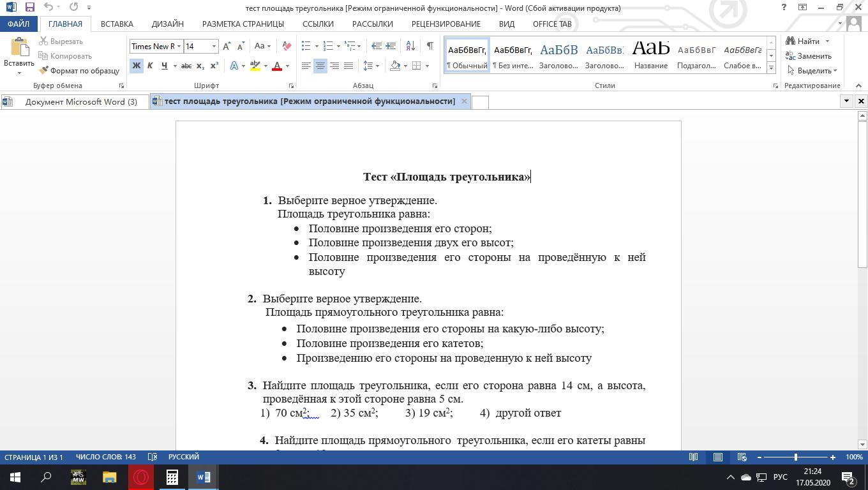Click the clear formatting eraser icon
This screenshot has height=490, width=868.
[x=287, y=46]
